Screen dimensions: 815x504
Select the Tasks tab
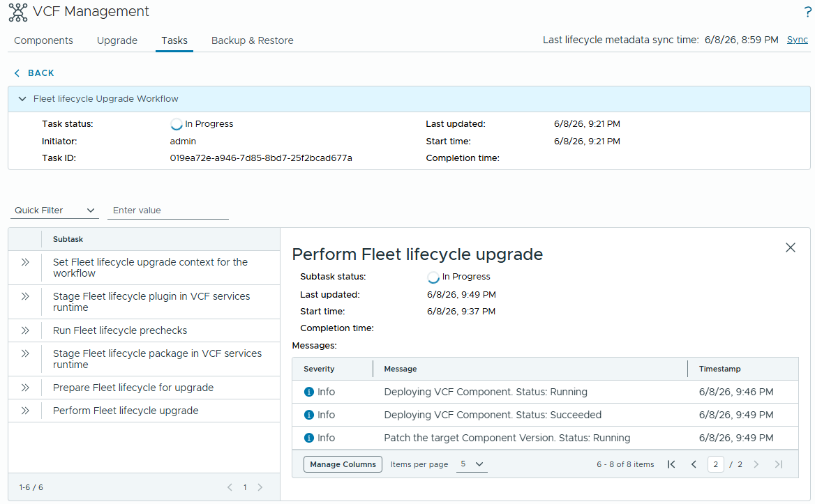[174, 40]
